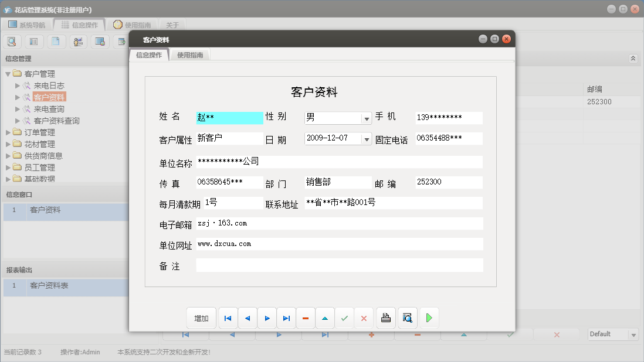Open the 性别 gender dropdown

click(x=367, y=118)
